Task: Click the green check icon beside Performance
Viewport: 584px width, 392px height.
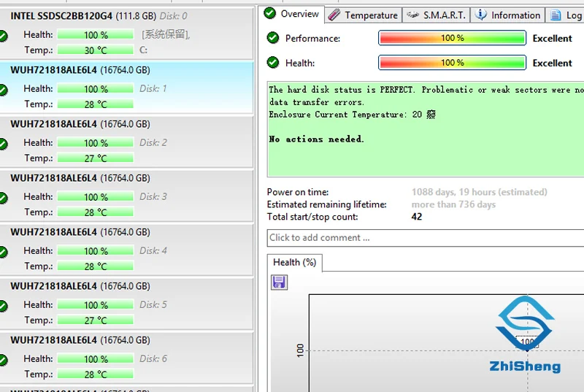Action: [x=273, y=38]
